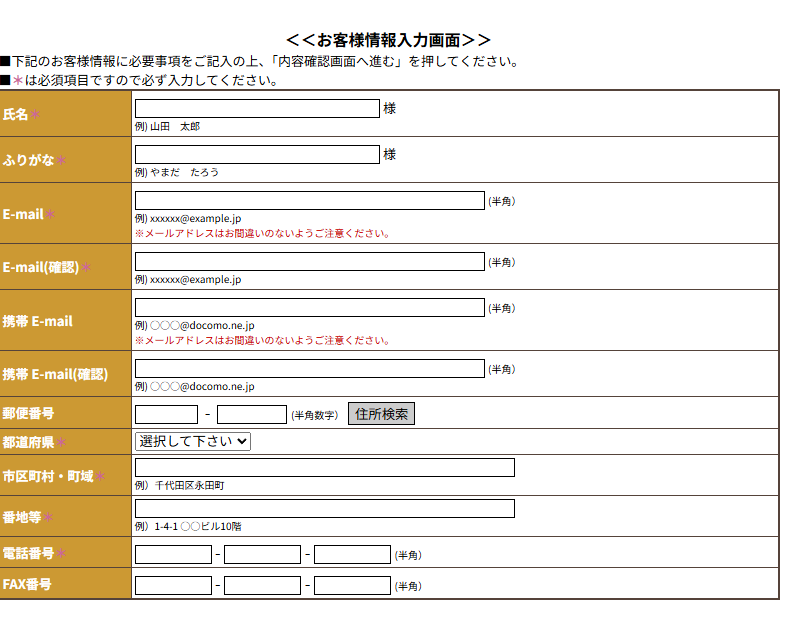Click the ふりがな input field
This screenshot has height=631, width=786.
point(257,155)
